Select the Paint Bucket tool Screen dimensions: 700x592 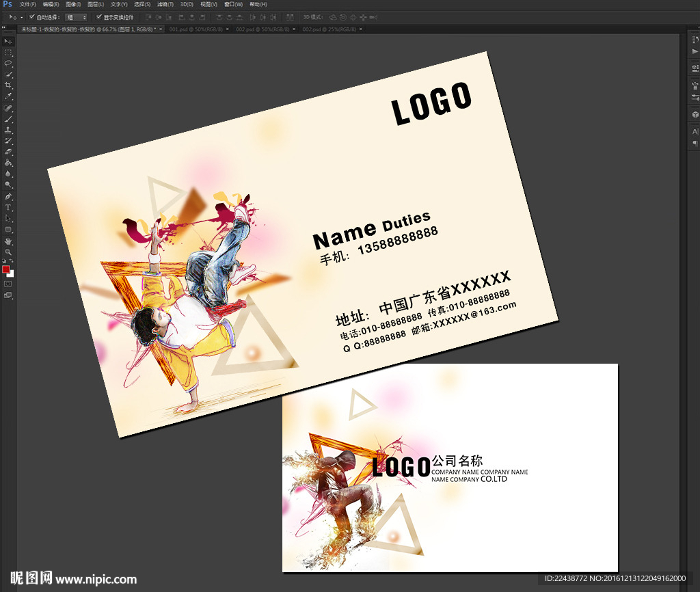[x=8, y=163]
